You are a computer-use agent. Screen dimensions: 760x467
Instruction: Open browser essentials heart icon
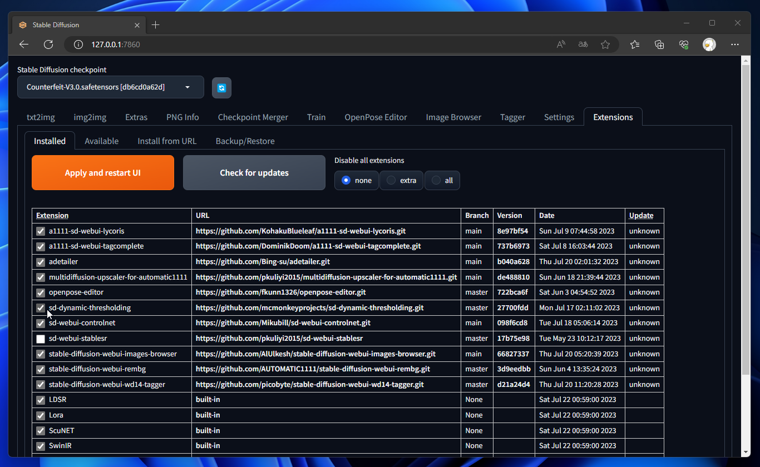[683, 44]
